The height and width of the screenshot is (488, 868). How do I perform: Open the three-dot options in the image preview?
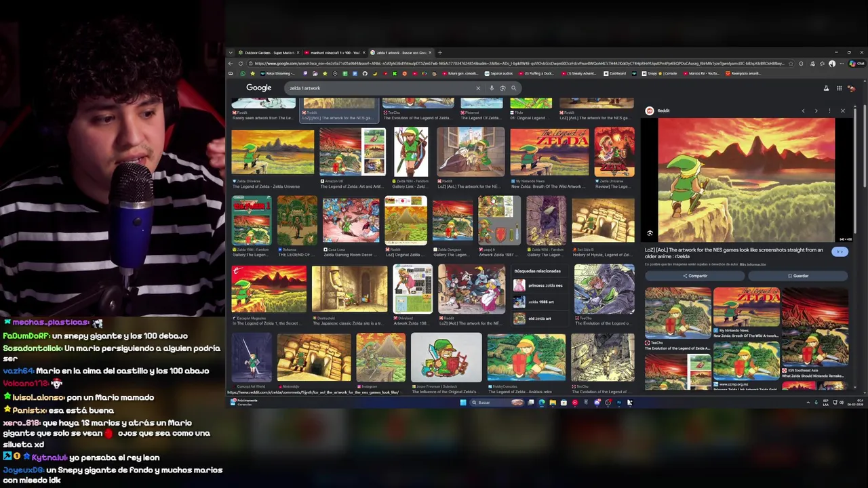(x=829, y=110)
